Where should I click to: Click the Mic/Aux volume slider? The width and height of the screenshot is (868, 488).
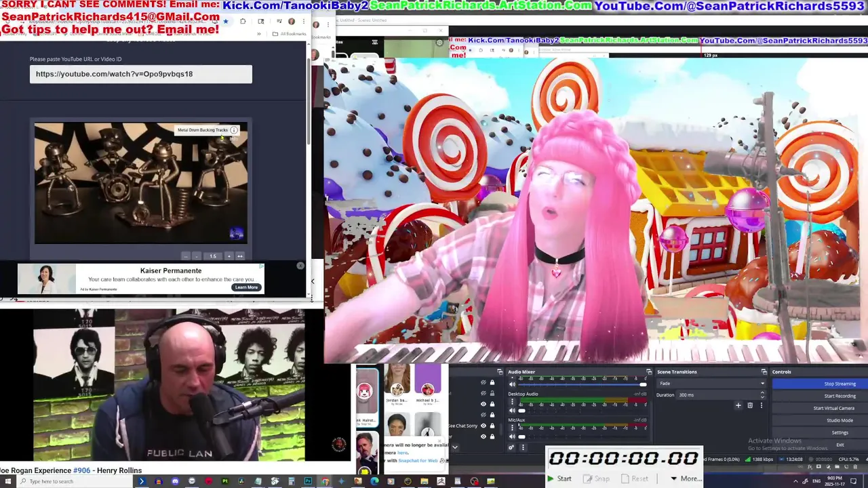point(582,436)
